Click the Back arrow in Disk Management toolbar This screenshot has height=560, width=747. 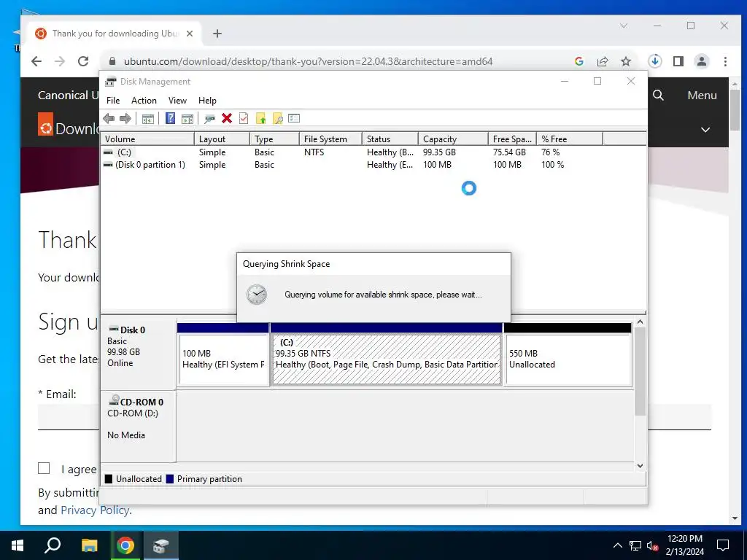tap(109, 119)
